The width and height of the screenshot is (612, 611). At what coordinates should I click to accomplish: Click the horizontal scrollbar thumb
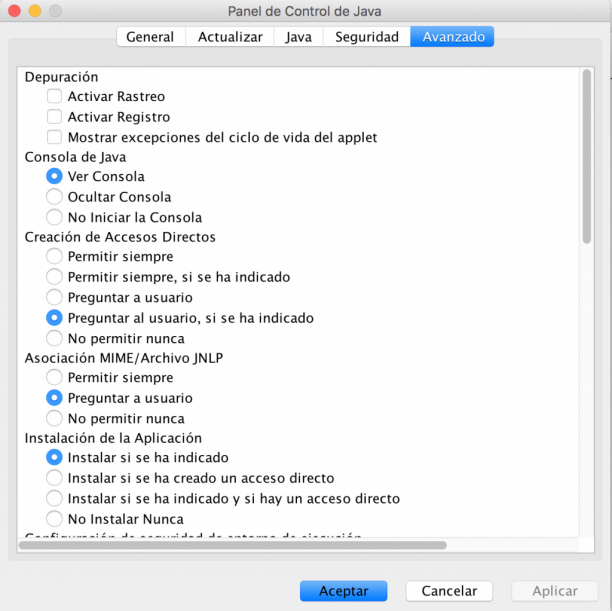[x=233, y=545]
